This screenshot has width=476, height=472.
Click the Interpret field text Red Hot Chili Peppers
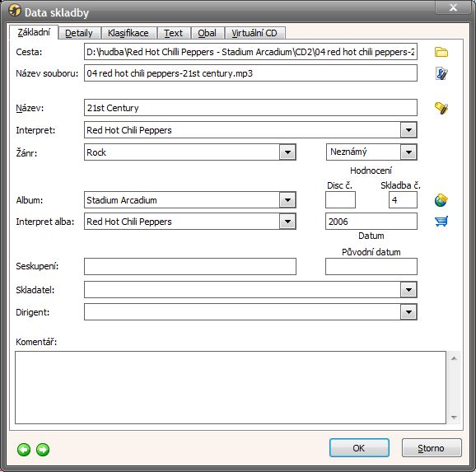tap(129, 130)
